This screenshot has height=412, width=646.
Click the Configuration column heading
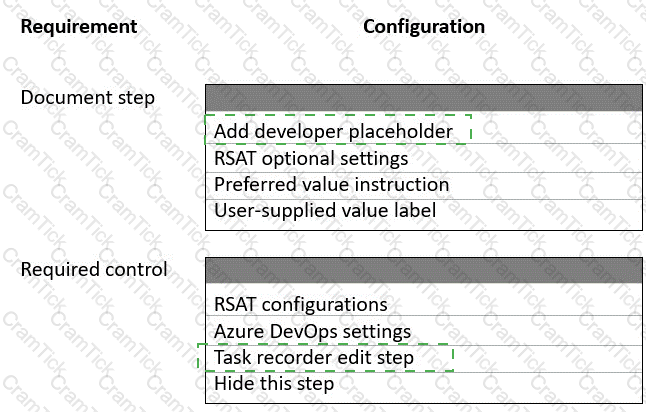[424, 27]
